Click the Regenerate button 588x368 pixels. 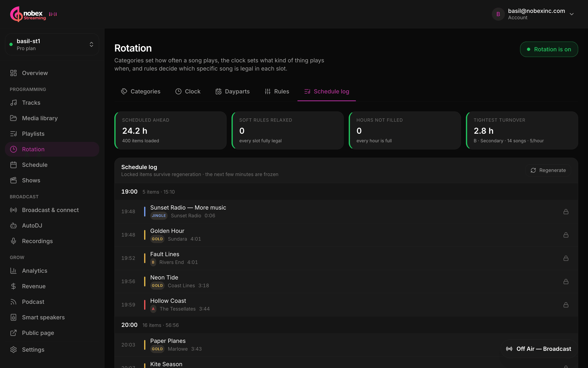pos(548,170)
